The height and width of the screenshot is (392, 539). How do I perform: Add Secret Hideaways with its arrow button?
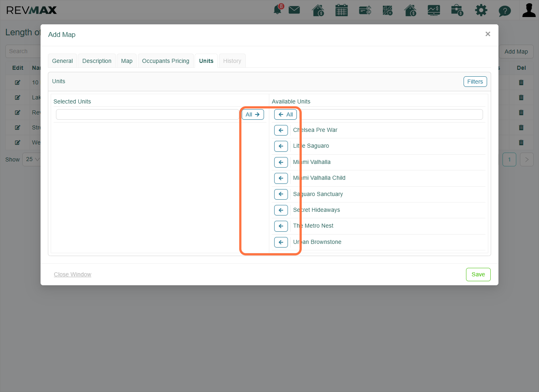[281, 210]
